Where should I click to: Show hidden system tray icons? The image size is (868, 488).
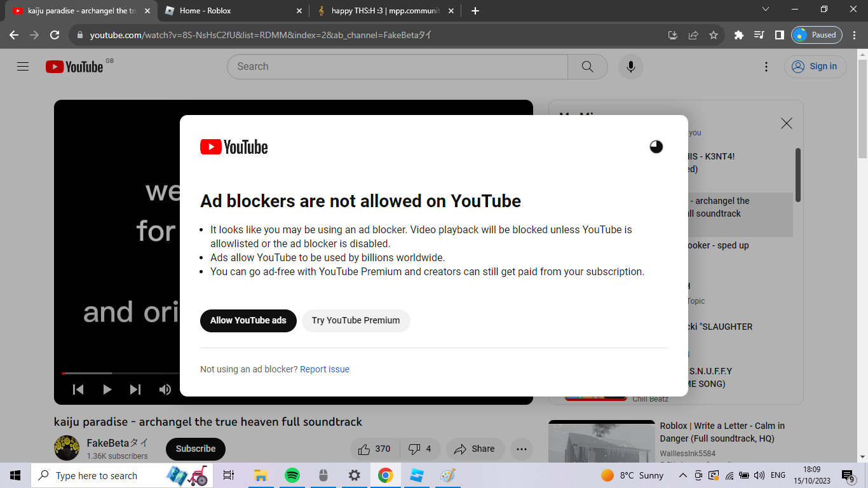(x=683, y=475)
